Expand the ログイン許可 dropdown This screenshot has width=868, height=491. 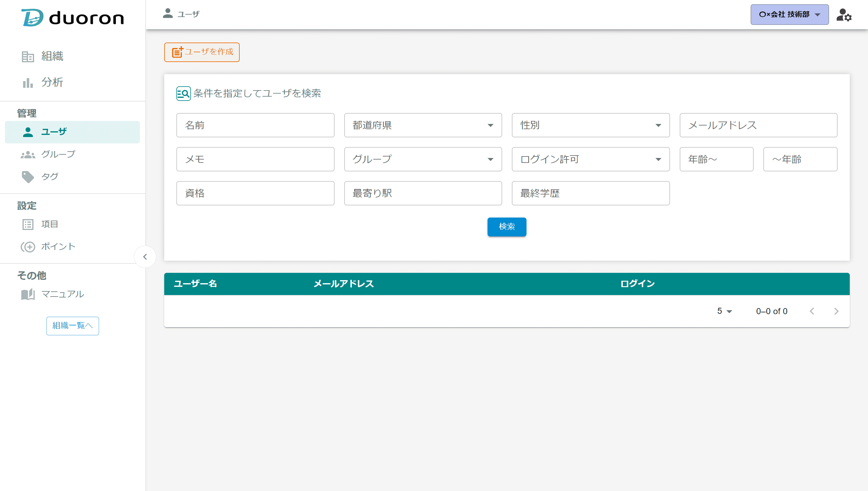(x=591, y=159)
